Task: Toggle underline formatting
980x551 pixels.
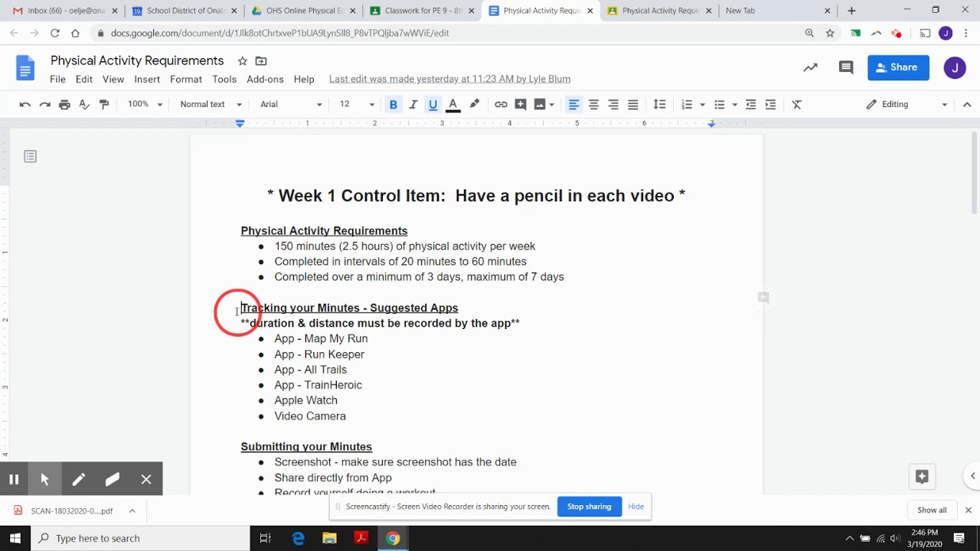Action: pos(433,104)
